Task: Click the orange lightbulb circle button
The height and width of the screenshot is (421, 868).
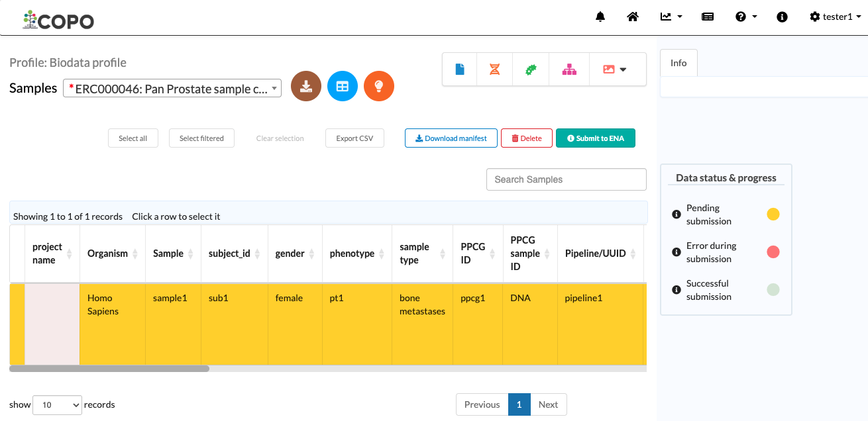Action: [x=379, y=86]
